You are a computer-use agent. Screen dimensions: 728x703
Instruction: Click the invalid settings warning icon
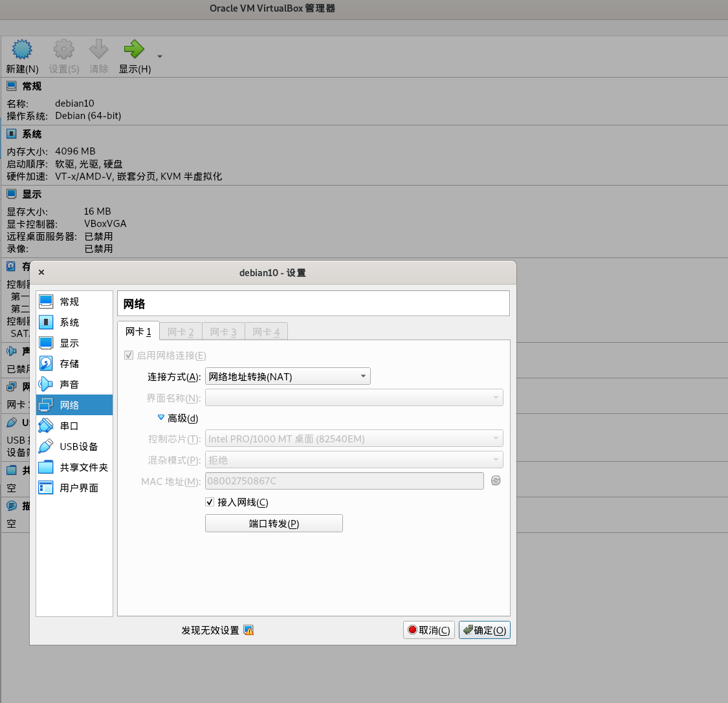click(248, 630)
